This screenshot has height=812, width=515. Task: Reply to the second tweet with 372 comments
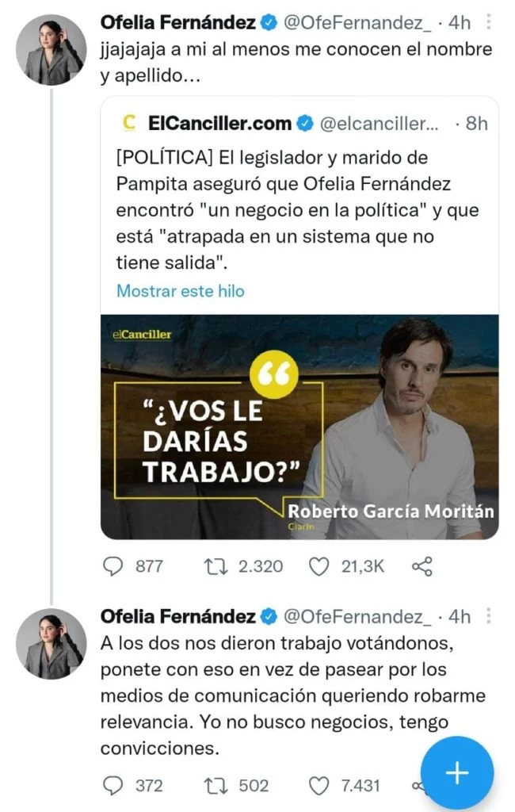tap(114, 785)
